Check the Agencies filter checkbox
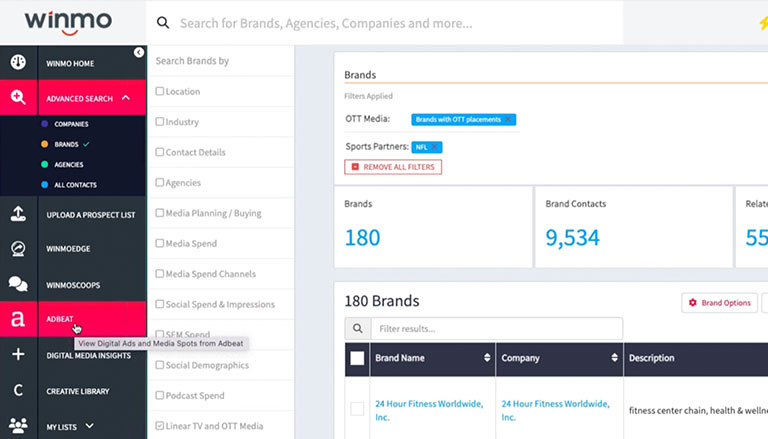The image size is (768, 439). pyautogui.click(x=160, y=182)
